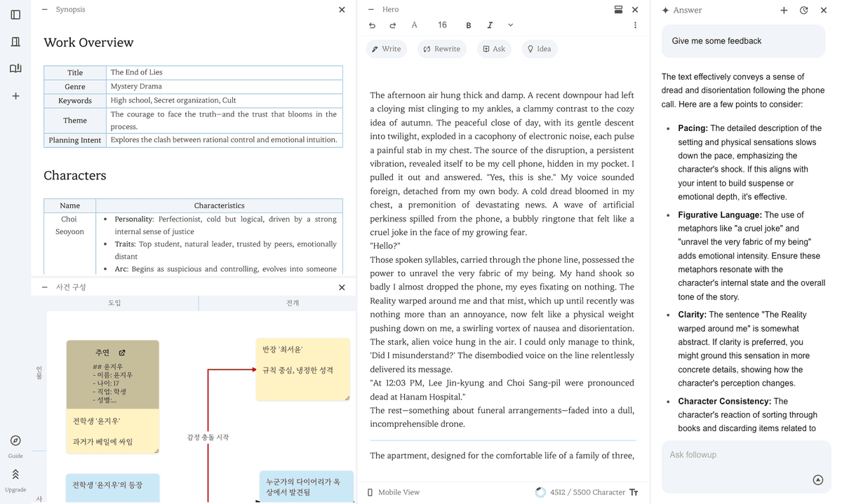Click the Planning Intent cell value
Image resolution: width=842 pixels, height=504 pixels.
point(225,139)
